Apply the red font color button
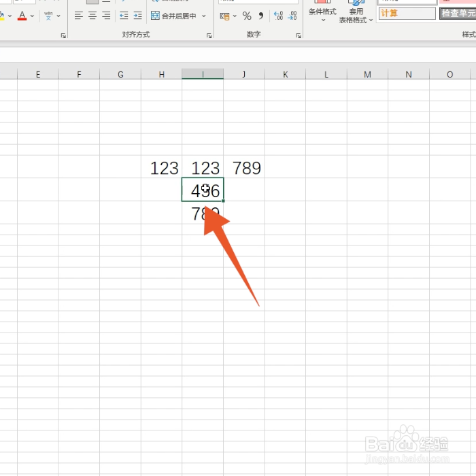Image resolution: width=476 pixels, height=476 pixels. tap(22, 16)
